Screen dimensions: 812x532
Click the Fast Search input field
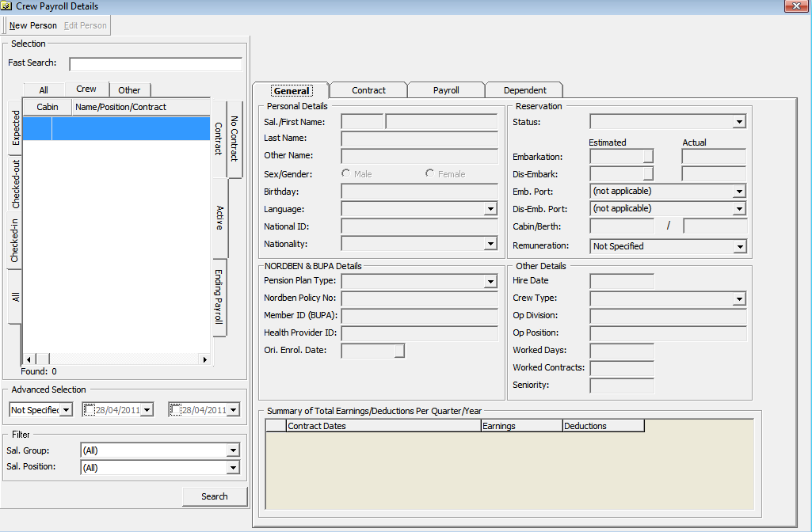[x=155, y=63]
